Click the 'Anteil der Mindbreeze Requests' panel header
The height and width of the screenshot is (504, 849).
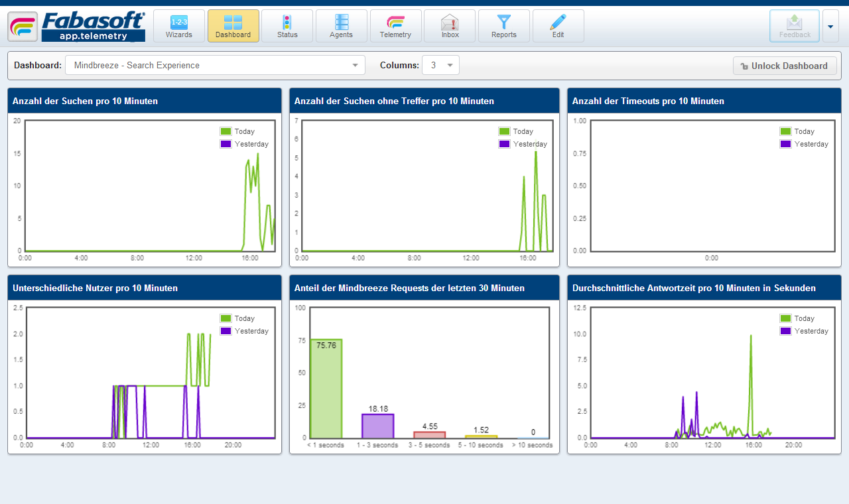[x=424, y=288]
